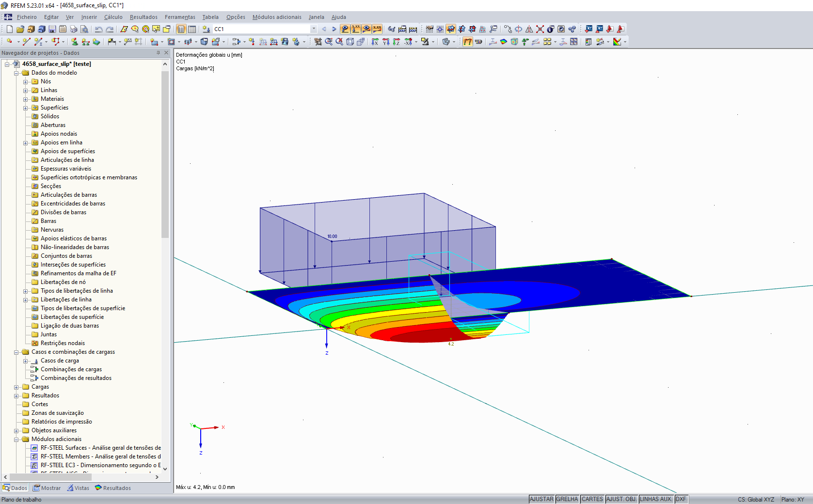Select Materiais in the navigator tree

[52, 99]
